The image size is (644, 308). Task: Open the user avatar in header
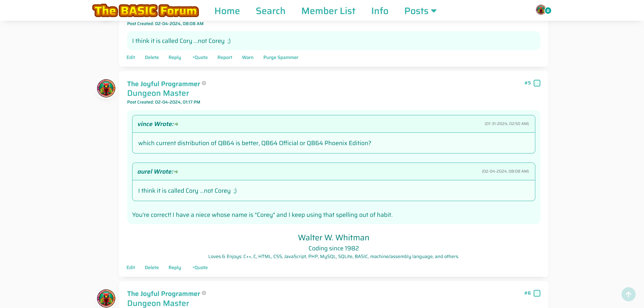pos(540,10)
